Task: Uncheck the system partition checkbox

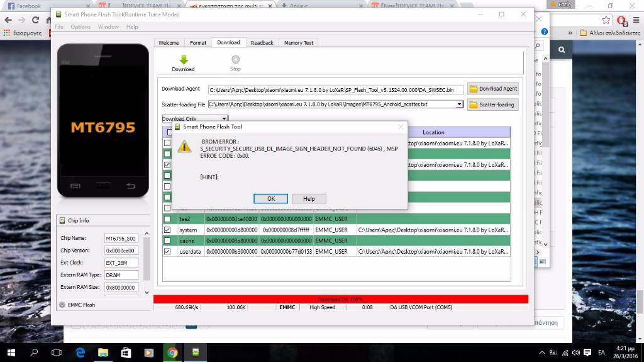Action: [167, 230]
